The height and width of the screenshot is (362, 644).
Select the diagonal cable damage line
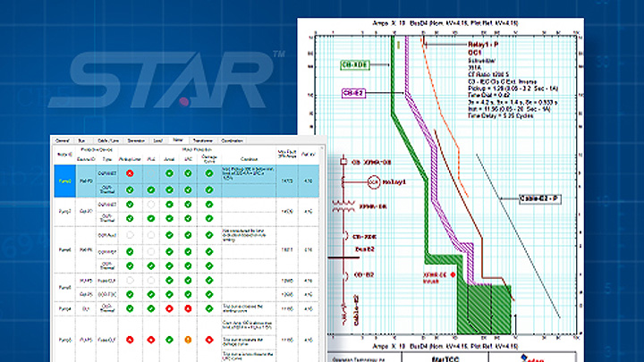click(x=518, y=236)
